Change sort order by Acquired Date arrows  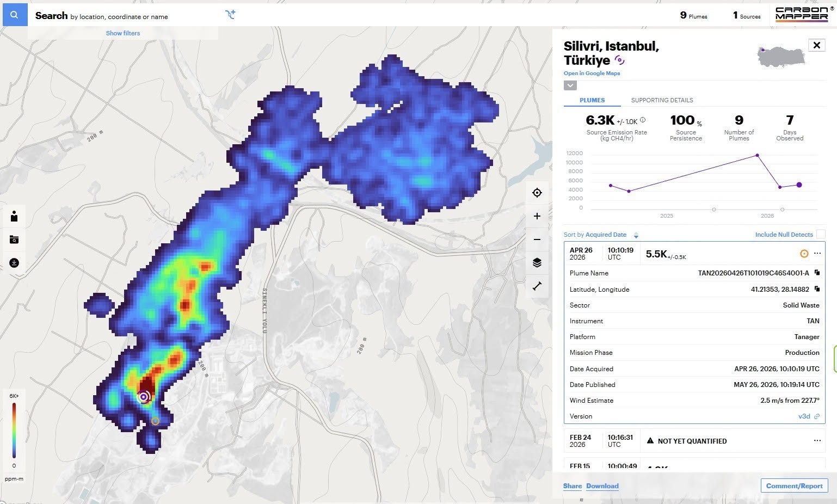click(636, 235)
